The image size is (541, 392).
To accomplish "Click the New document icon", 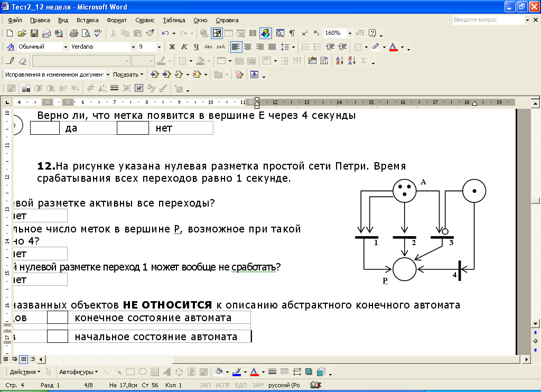I will (10, 33).
